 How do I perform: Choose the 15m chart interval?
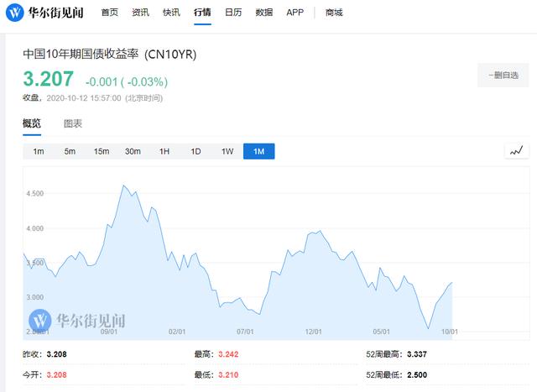(102, 151)
